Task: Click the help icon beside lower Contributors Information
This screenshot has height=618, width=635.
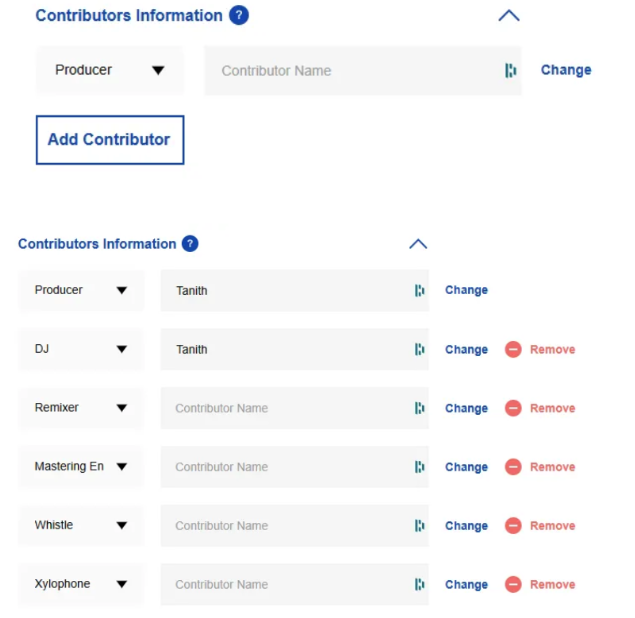Action: 190,243
